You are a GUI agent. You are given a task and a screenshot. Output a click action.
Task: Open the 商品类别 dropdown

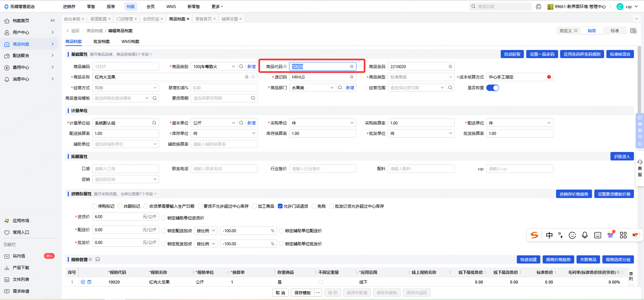tap(213, 66)
